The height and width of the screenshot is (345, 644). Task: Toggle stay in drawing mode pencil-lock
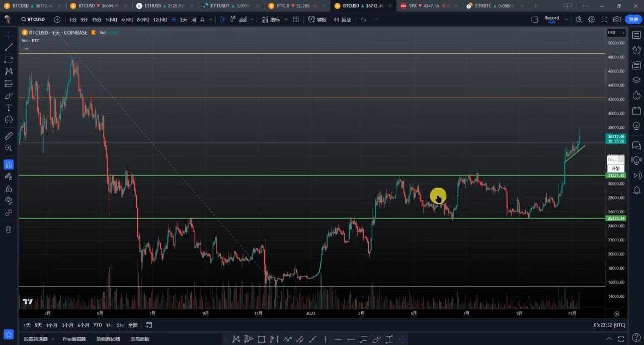click(x=9, y=177)
